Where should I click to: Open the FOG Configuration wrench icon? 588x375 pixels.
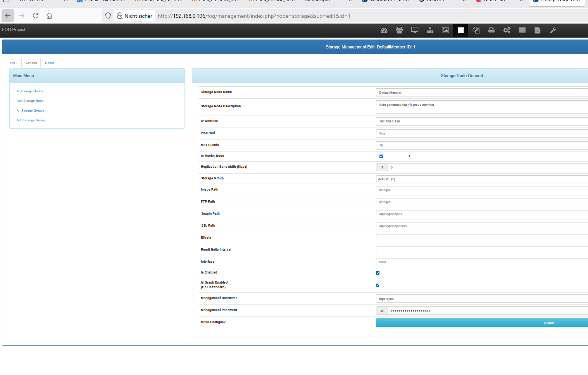(553, 30)
